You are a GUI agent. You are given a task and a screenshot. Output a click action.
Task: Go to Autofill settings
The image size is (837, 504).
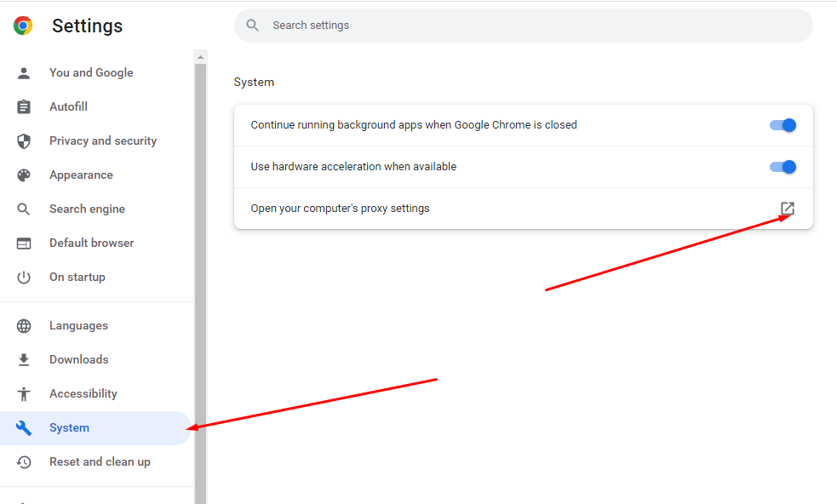coord(96,106)
